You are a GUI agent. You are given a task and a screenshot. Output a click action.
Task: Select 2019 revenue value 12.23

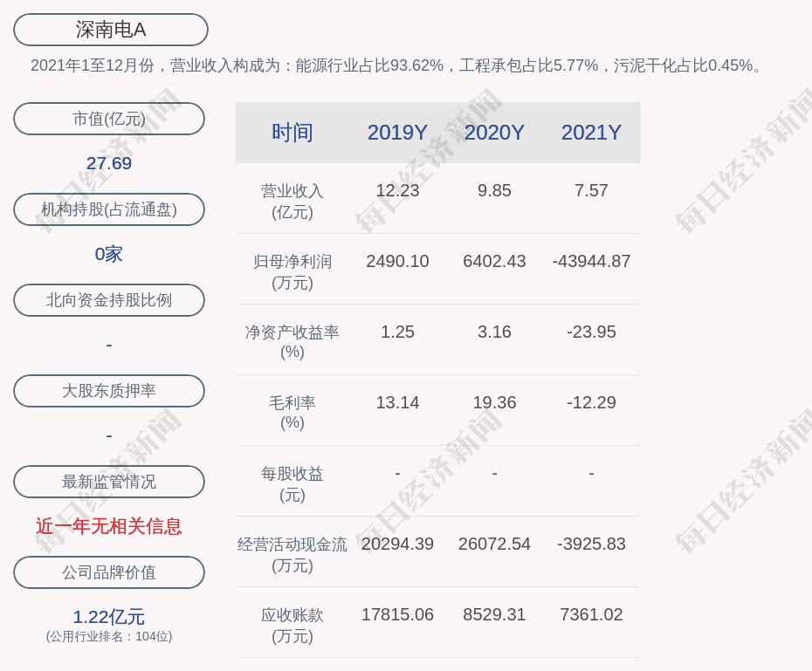point(397,190)
